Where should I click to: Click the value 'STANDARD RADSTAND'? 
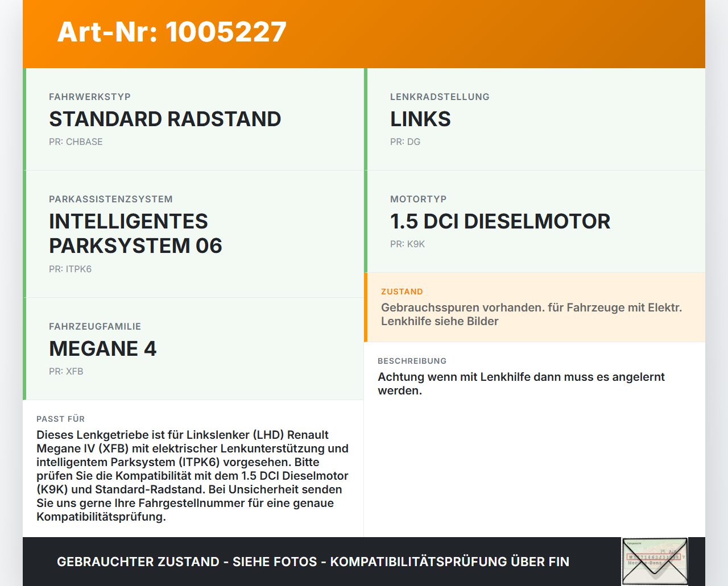click(165, 119)
